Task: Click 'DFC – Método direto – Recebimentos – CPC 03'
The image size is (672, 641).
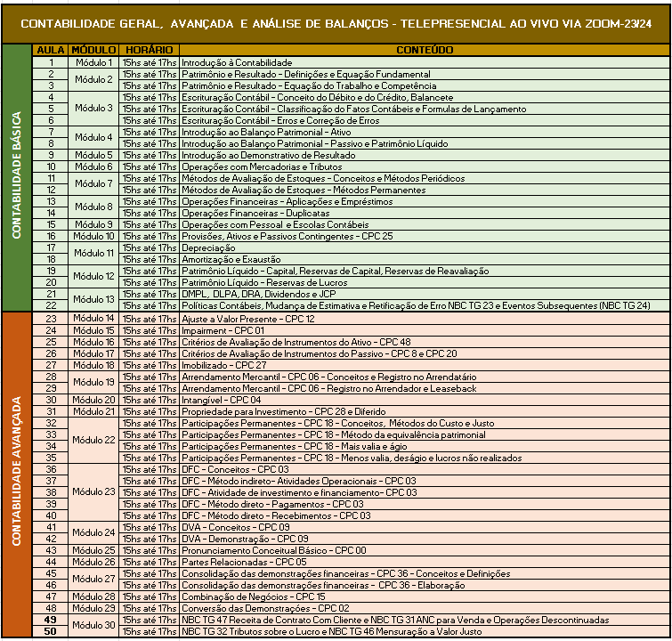Action: (x=425, y=515)
